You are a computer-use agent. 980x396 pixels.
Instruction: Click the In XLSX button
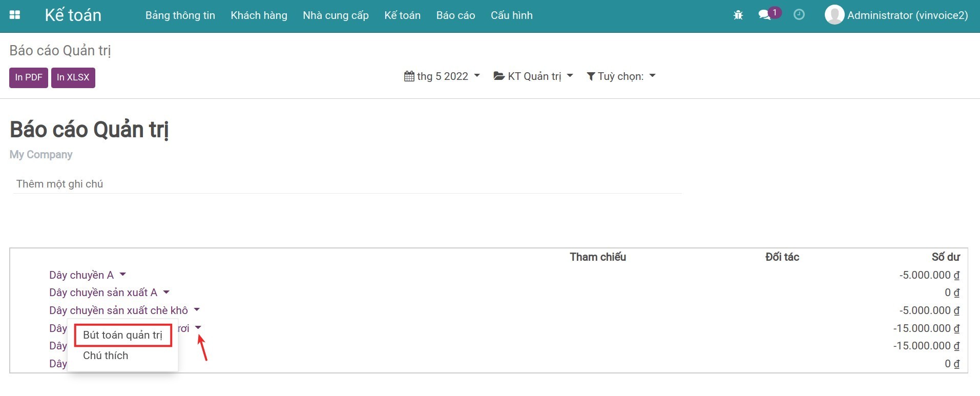point(73,77)
